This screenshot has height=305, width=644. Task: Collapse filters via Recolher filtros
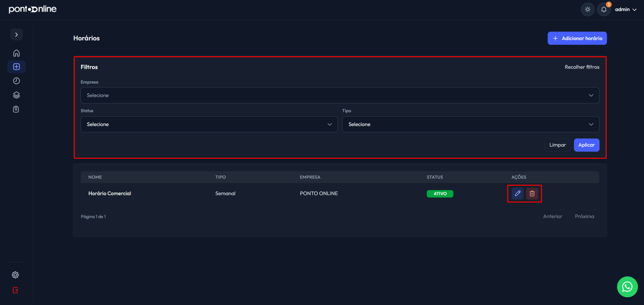point(582,67)
